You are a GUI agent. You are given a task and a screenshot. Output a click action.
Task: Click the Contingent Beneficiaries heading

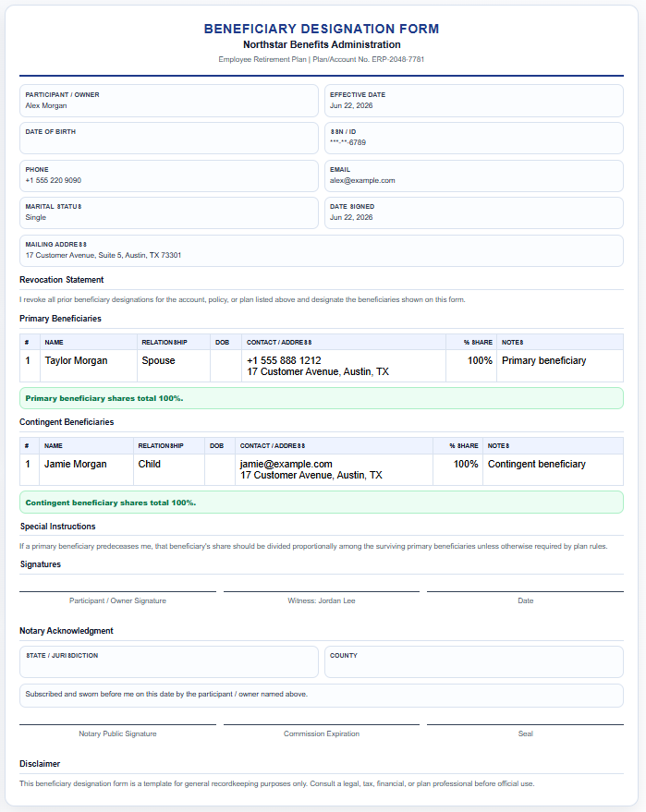coord(67,422)
